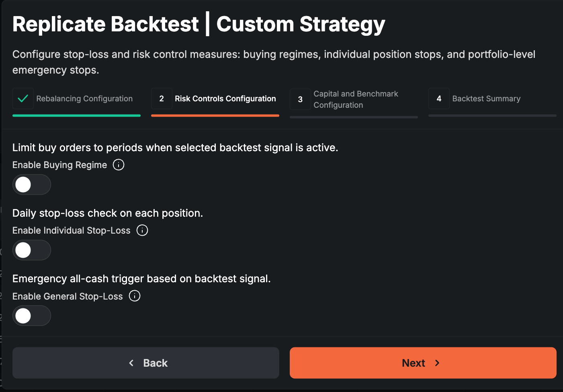Click the left chevron on Back button

pos(131,363)
